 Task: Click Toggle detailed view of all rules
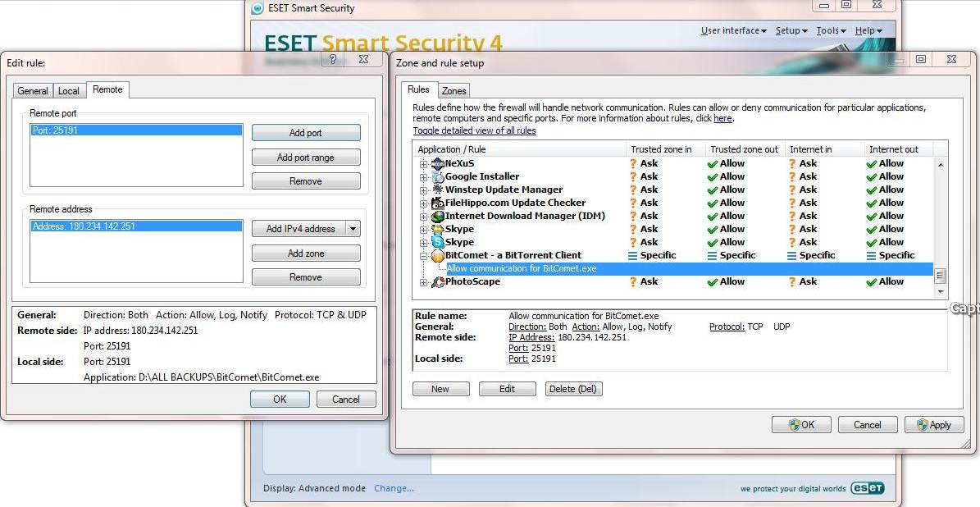474,130
